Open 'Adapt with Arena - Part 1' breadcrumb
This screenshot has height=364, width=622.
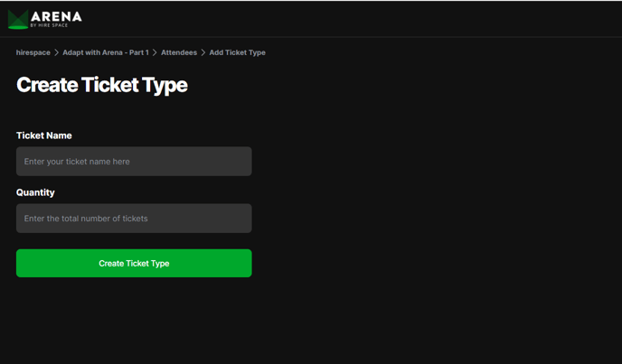tap(106, 52)
